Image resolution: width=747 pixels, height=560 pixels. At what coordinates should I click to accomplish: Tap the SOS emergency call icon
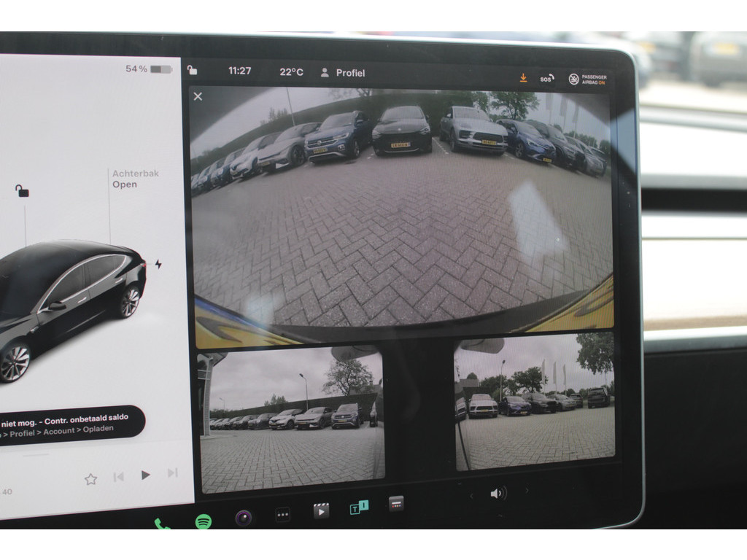[x=546, y=78]
